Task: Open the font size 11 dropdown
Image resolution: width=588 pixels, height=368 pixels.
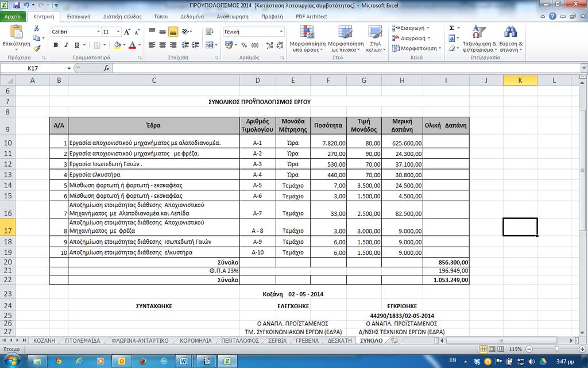Action: [x=118, y=32]
